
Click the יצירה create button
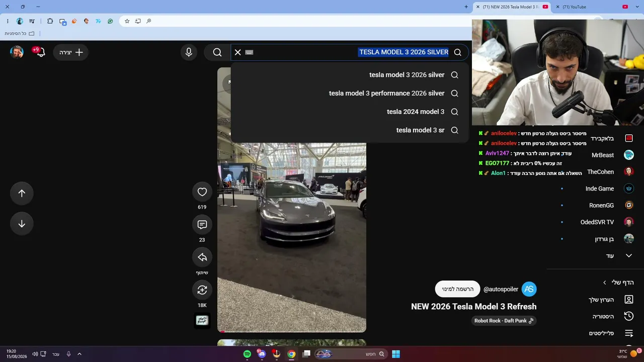[70, 52]
